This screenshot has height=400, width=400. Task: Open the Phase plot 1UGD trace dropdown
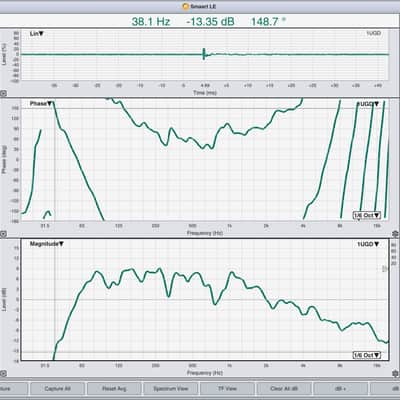coord(368,104)
